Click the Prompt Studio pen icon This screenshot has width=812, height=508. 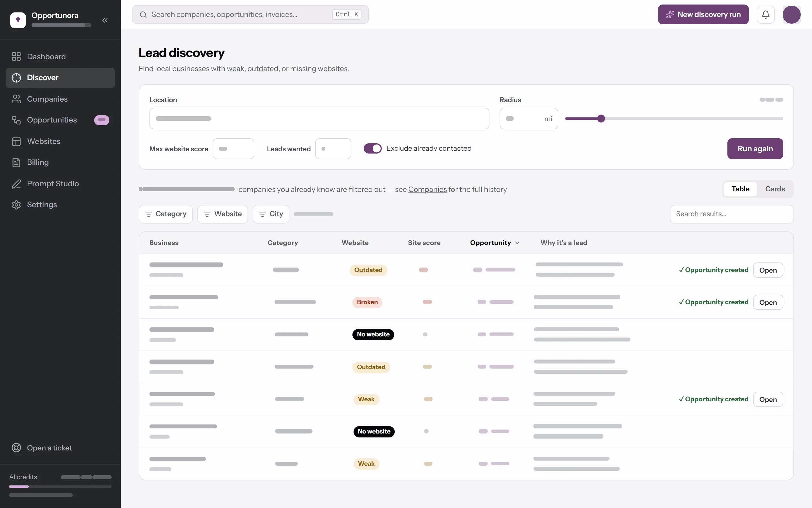tap(16, 184)
